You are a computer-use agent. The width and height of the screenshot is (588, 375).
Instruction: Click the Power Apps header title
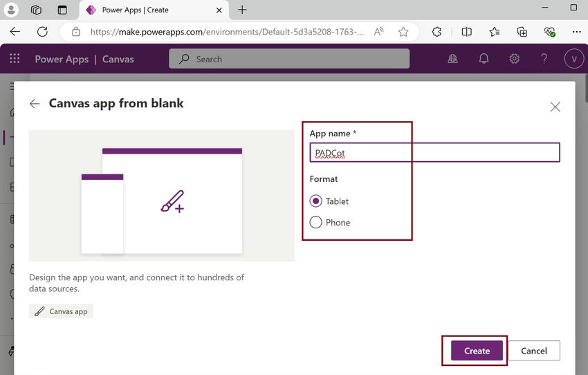coord(62,60)
